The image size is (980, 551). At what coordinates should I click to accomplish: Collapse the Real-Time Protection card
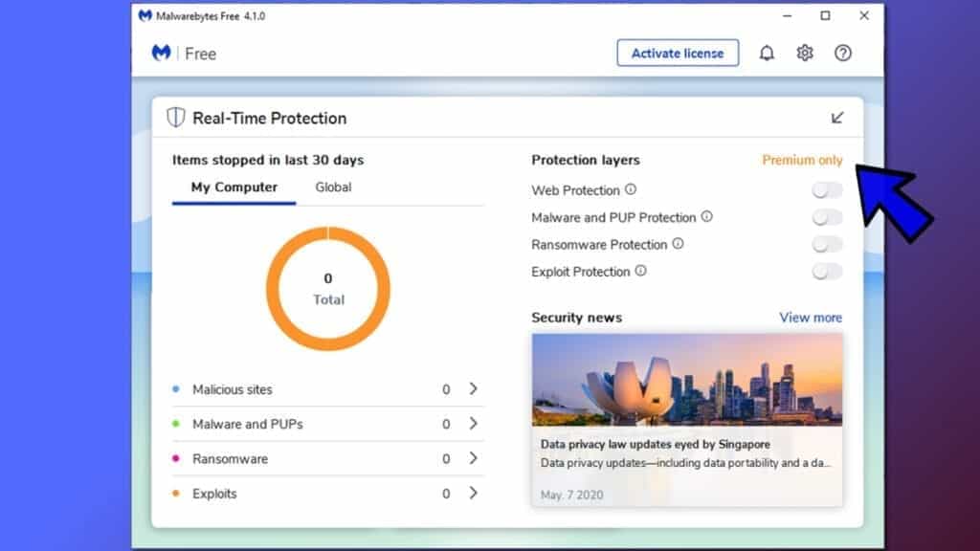click(837, 118)
